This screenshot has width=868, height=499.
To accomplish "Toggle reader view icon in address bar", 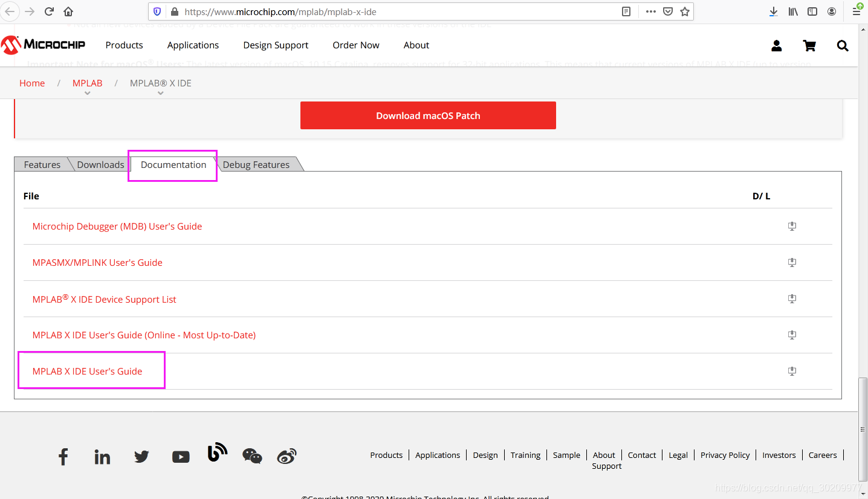I will point(626,11).
